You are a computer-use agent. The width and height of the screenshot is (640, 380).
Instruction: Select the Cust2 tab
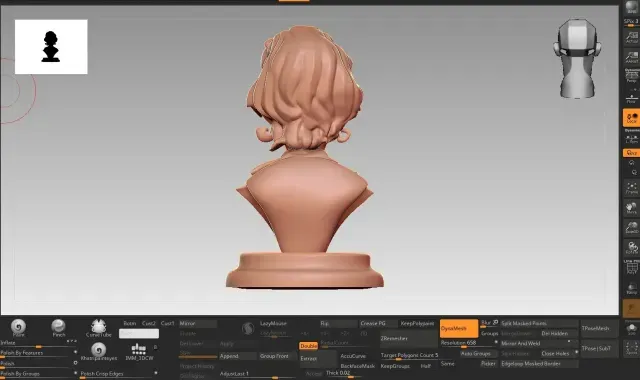click(149, 323)
